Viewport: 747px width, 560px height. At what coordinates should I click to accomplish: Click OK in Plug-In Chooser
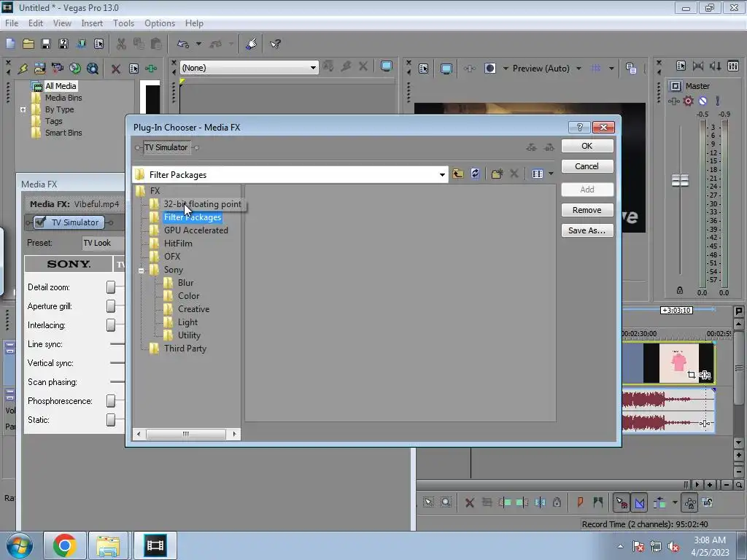click(x=587, y=146)
